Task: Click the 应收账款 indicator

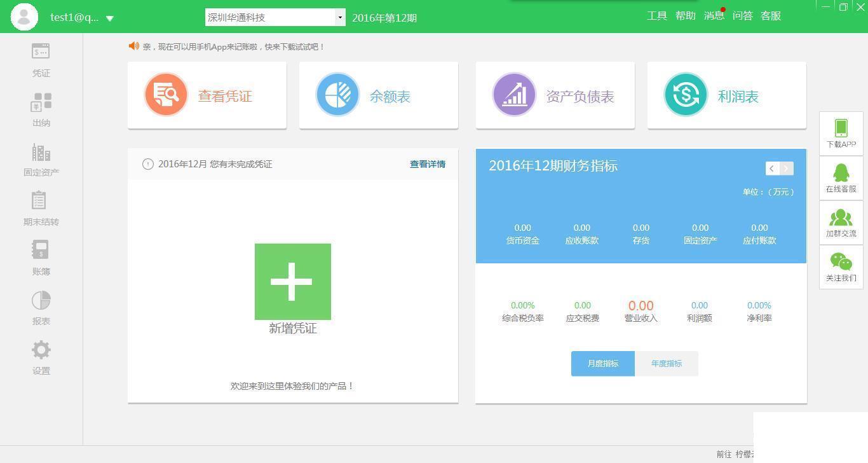Action: point(582,234)
